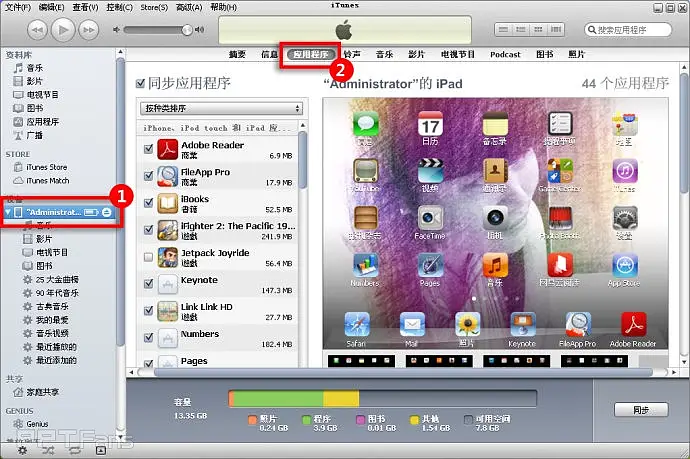The image size is (690, 459).
Task: Click the next track fast-forward button
Action: 88,30
